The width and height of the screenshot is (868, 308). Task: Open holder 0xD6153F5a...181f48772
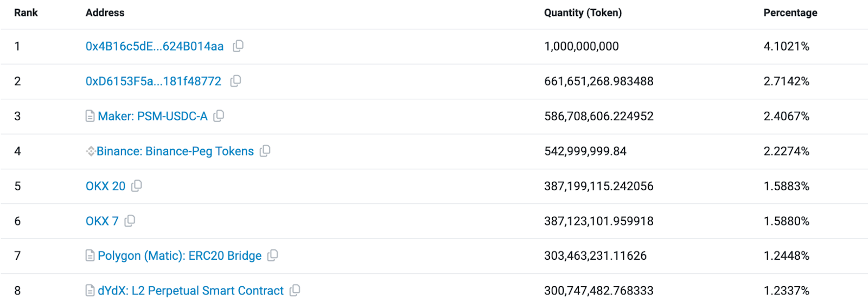pyautogui.click(x=154, y=81)
